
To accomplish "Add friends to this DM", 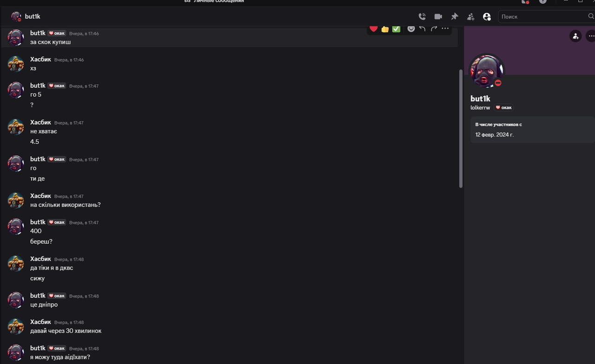I will (x=471, y=16).
